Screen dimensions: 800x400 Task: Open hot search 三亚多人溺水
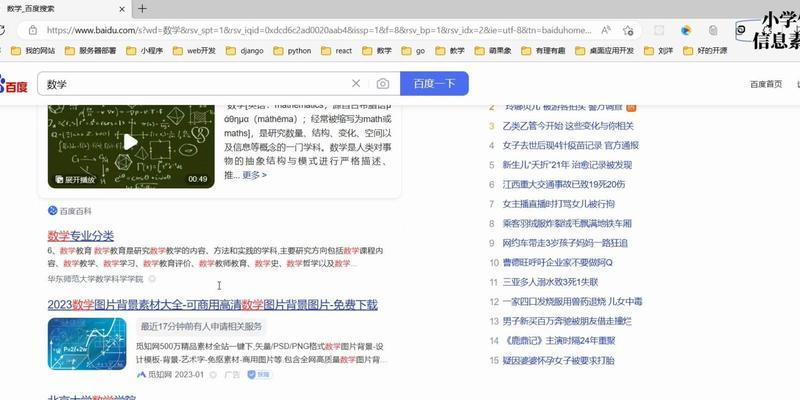(550, 282)
